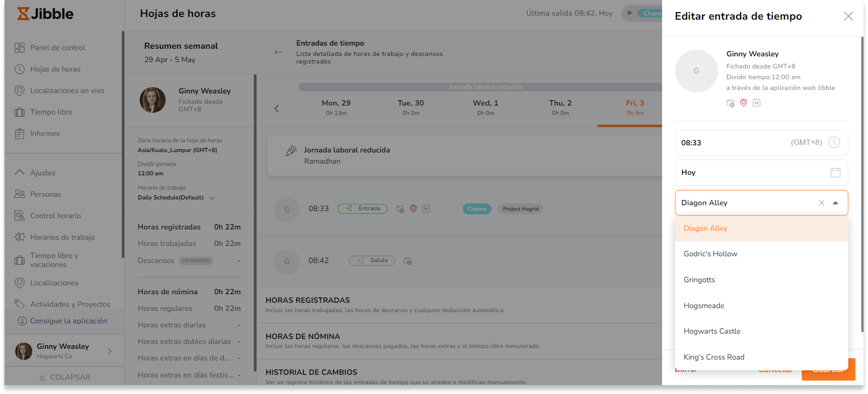This screenshot has width=868, height=394.
Task: Click the Tiempo libre suitcase icon
Action: (x=19, y=112)
